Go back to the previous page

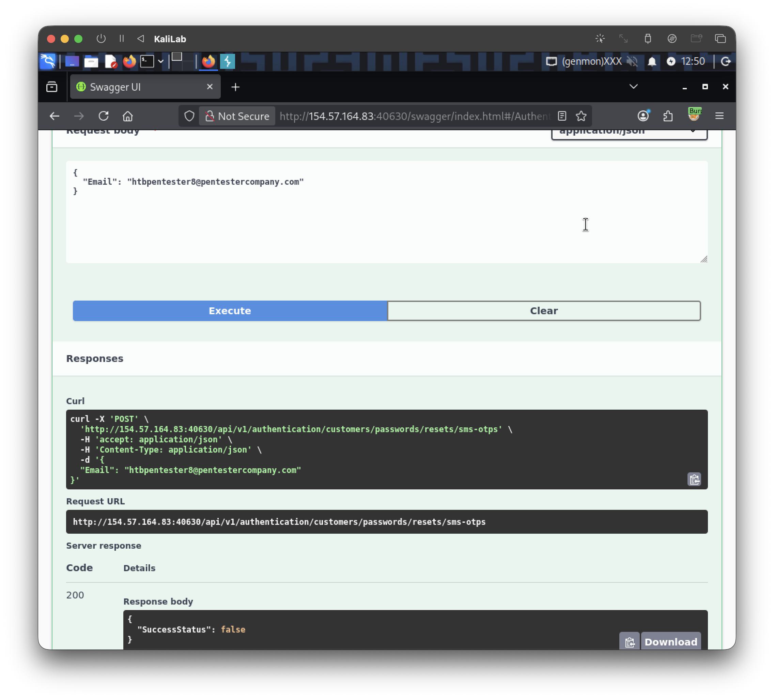click(x=55, y=116)
